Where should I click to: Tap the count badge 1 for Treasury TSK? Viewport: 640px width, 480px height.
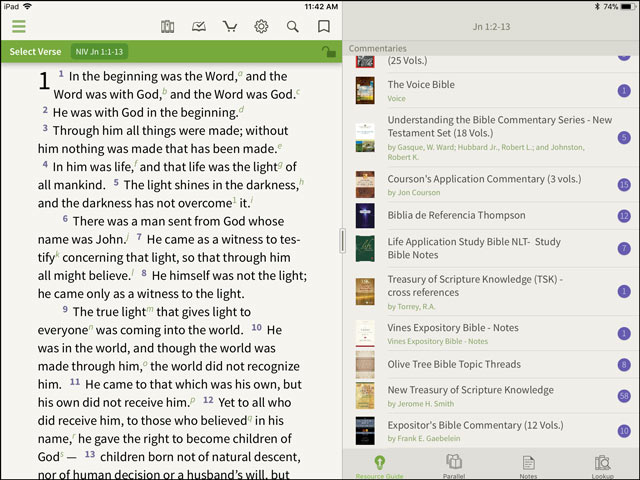coord(624,291)
